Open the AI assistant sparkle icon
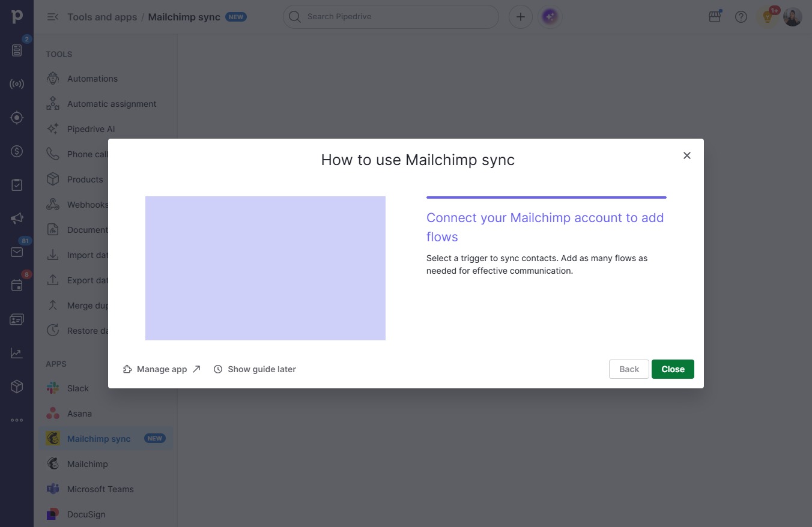Screen dimensions: 812x527 tap(550, 17)
